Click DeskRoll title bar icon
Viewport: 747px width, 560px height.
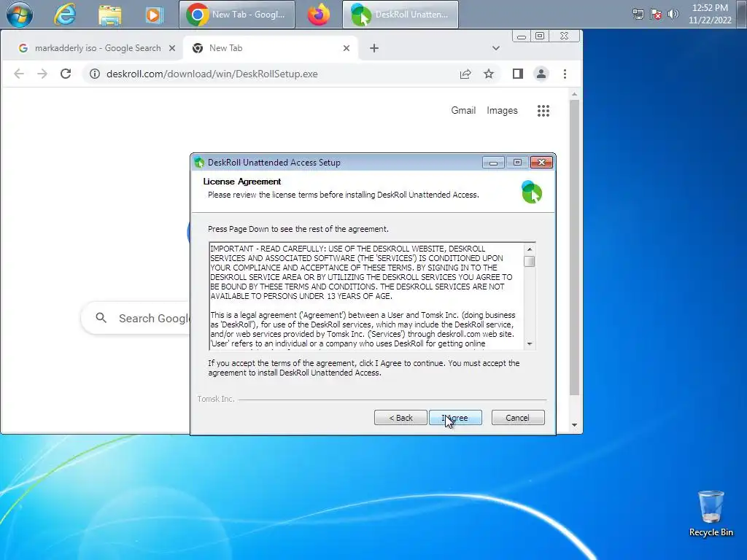pos(199,163)
